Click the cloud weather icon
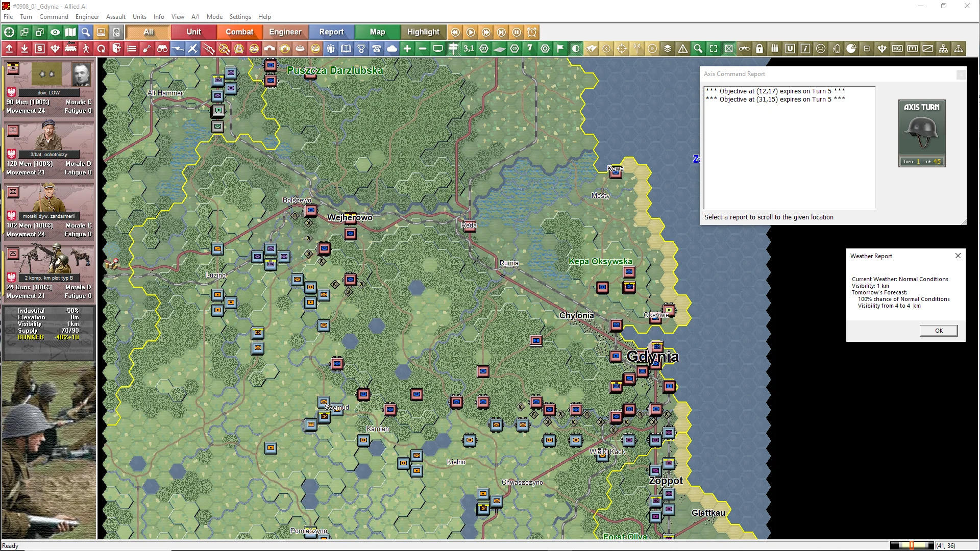The height and width of the screenshot is (551, 980). coord(392,49)
